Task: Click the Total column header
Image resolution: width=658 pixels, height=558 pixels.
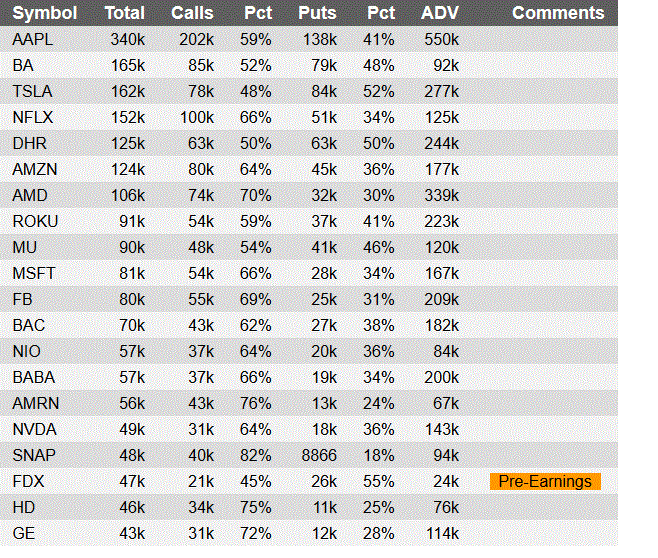Action: (125, 13)
